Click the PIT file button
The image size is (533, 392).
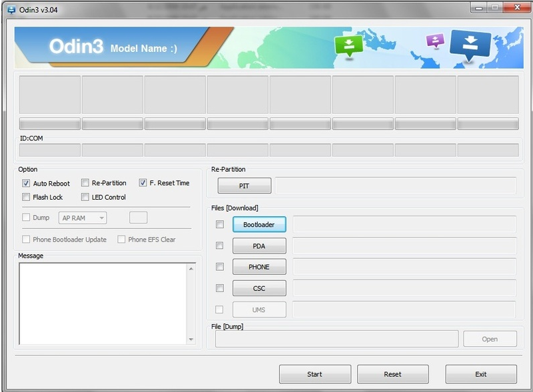tap(245, 186)
